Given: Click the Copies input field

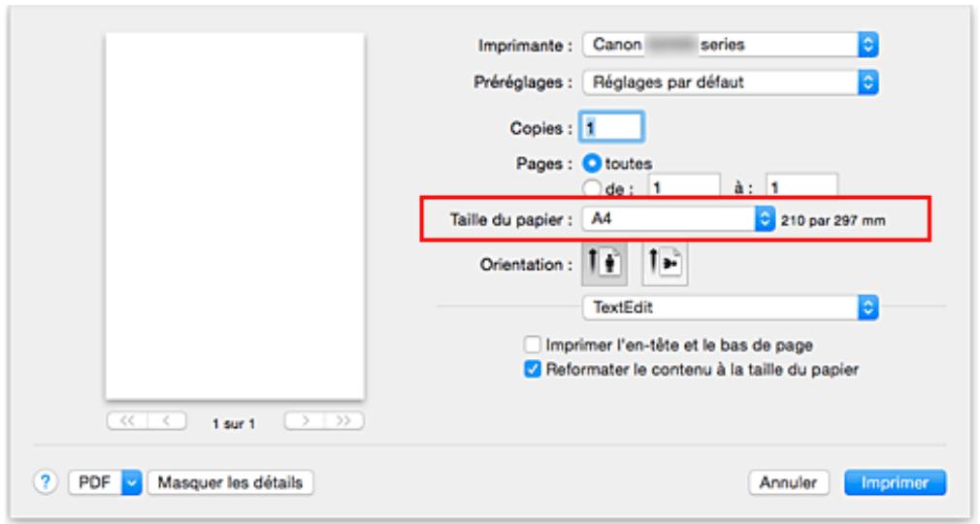Looking at the screenshot, I should coord(611,125).
